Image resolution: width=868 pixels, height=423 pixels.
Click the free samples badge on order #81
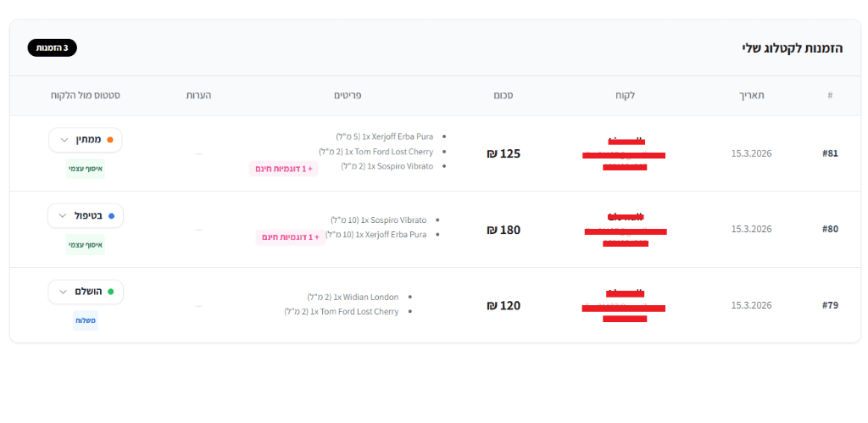[283, 169]
